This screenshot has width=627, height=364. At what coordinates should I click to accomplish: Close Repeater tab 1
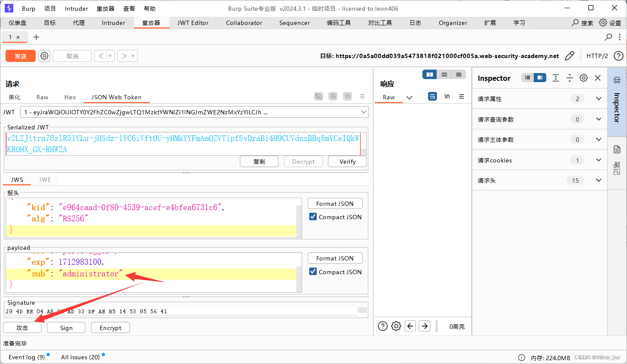point(18,37)
